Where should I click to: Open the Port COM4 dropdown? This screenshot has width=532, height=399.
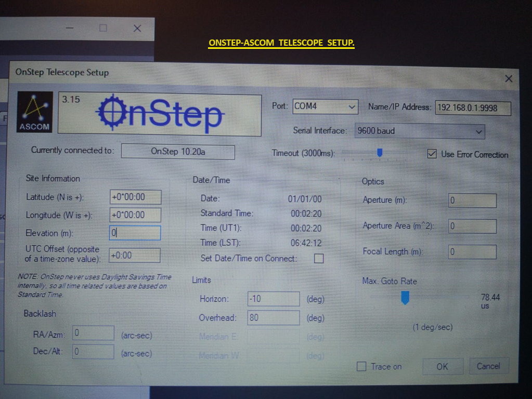pyautogui.click(x=325, y=107)
